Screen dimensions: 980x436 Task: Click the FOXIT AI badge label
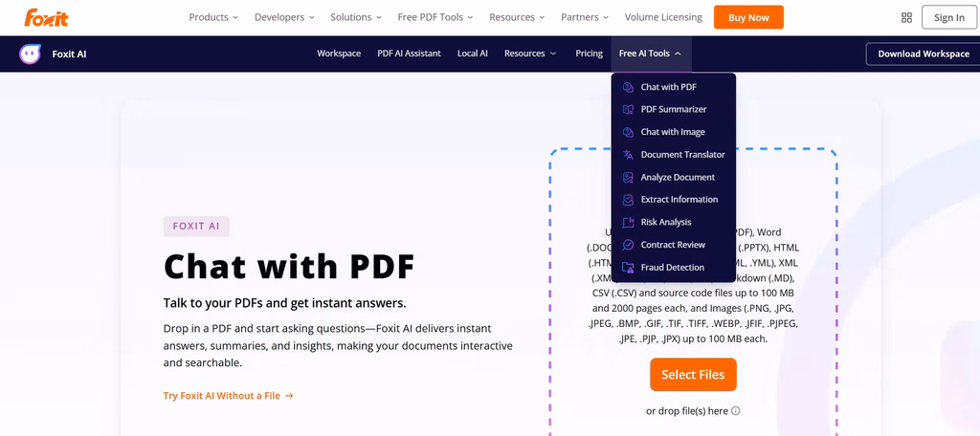196,226
